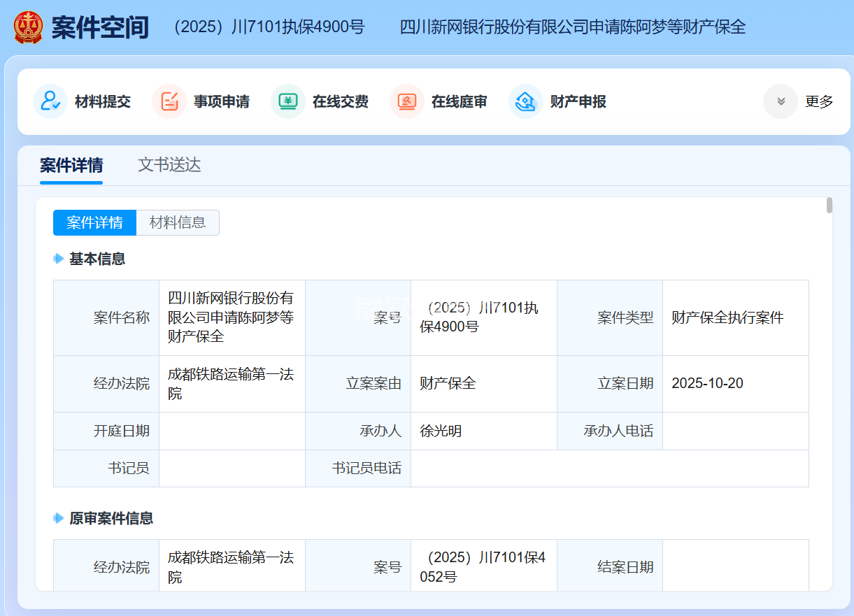Switch to the 材料信息 sub-tab

178,222
